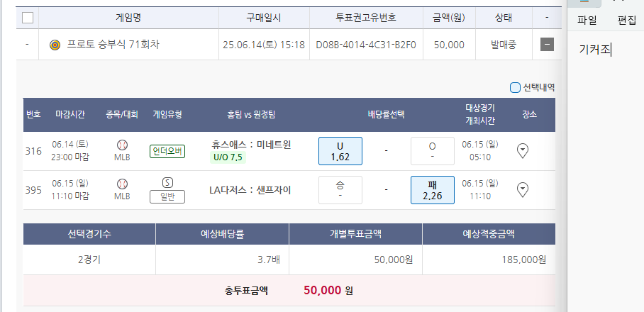Click the S badge on match 395
644x312 pixels.
[x=167, y=182]
